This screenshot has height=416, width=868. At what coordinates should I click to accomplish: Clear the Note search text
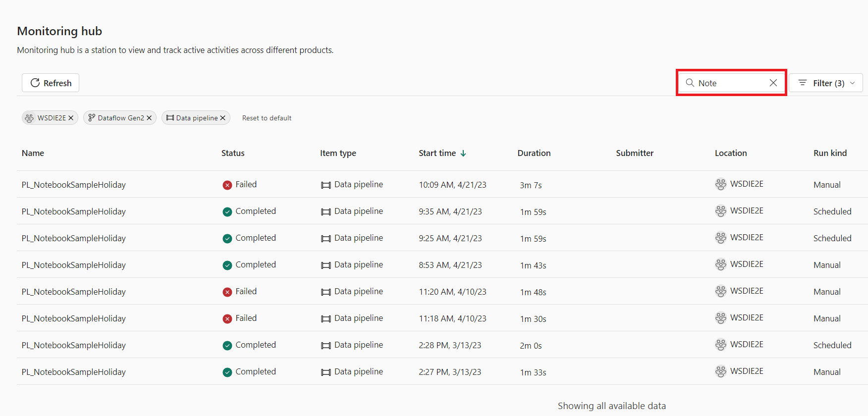pyautogui.click(x=773, y=83)
